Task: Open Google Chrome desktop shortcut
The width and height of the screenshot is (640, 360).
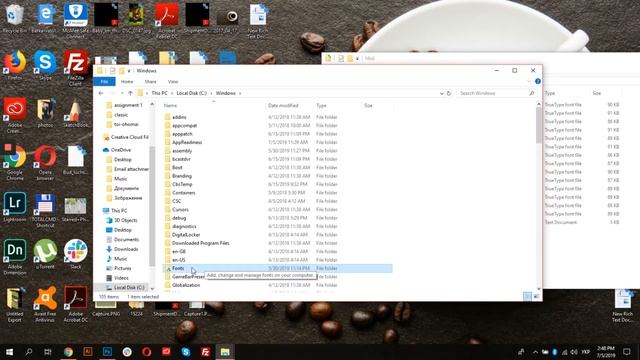Action: [x=15, y=163]
